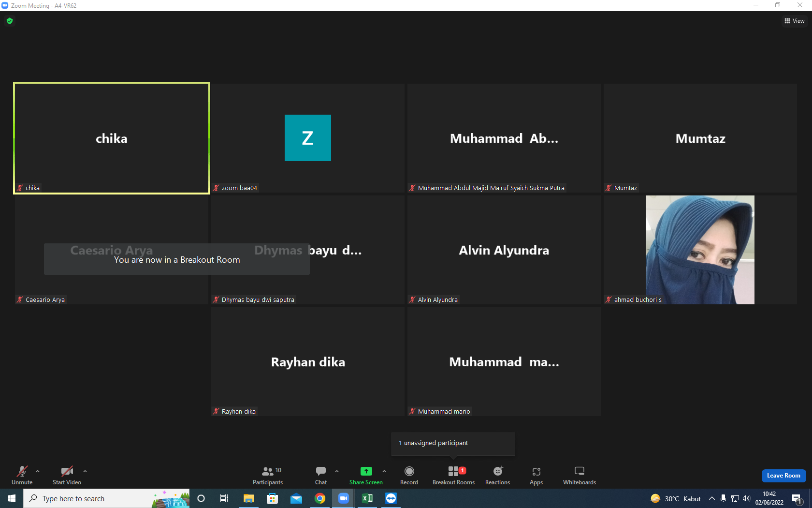This screenshot has height=508, width=812.
Task: Open network settings in system tray
Action: tap(735, 498)
